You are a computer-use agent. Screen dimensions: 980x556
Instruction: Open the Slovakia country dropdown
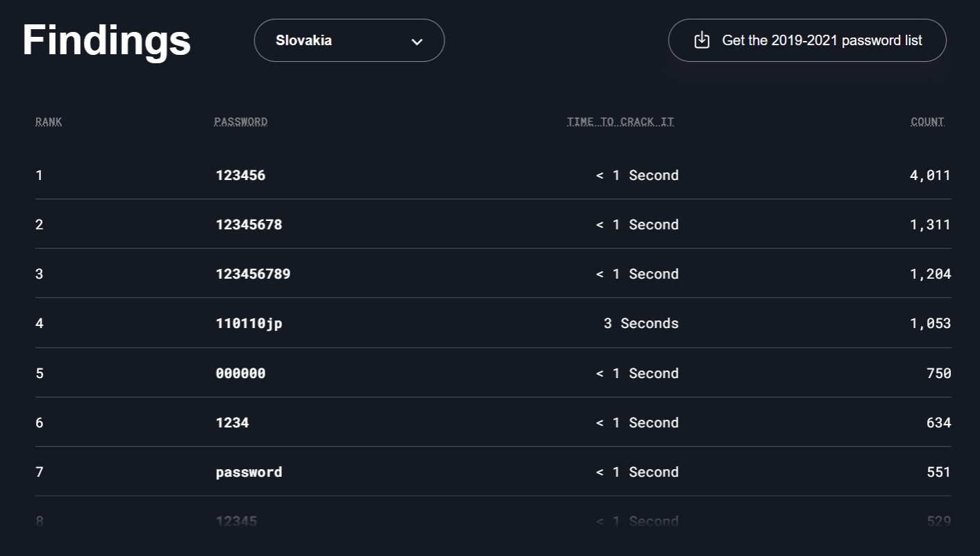(349, 40)
